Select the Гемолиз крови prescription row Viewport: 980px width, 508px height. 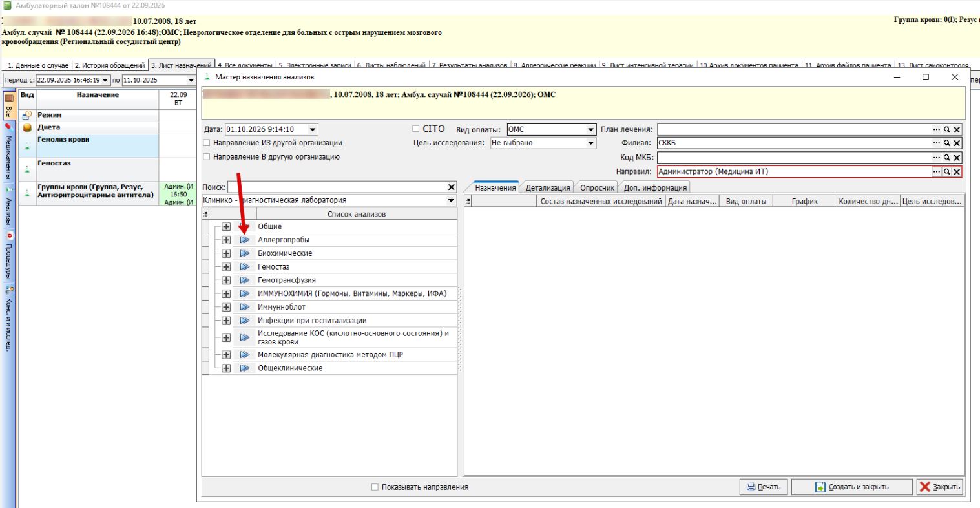coord(98,146)
